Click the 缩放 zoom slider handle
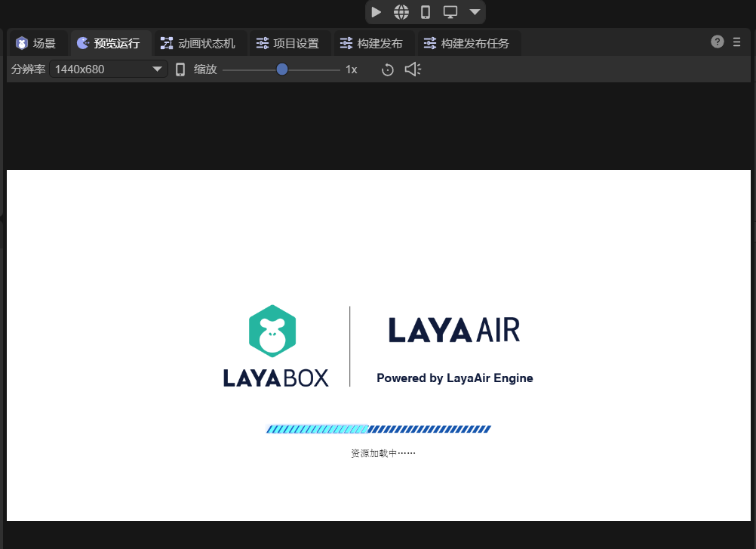The width and height of the screenshot is (756, 549). coord(282,69)
